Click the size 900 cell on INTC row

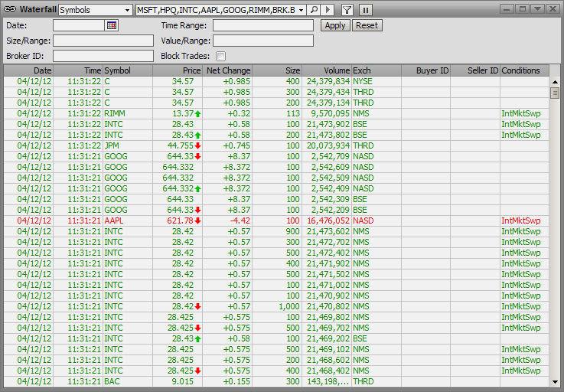[276, 231]
